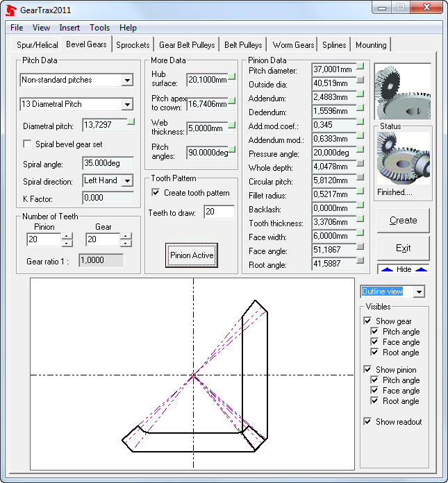Click the Exit button
Screen dimensions: 448x483
[404, 248]
